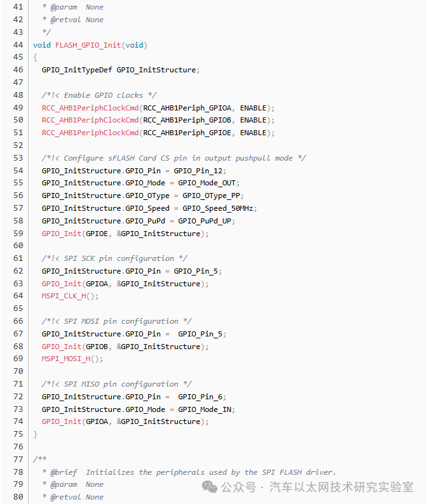The height and width of the screenshot is (504, 427).
Task: Click the 'SPI MISO pin configuration' comment
Action: click(116, 384)
